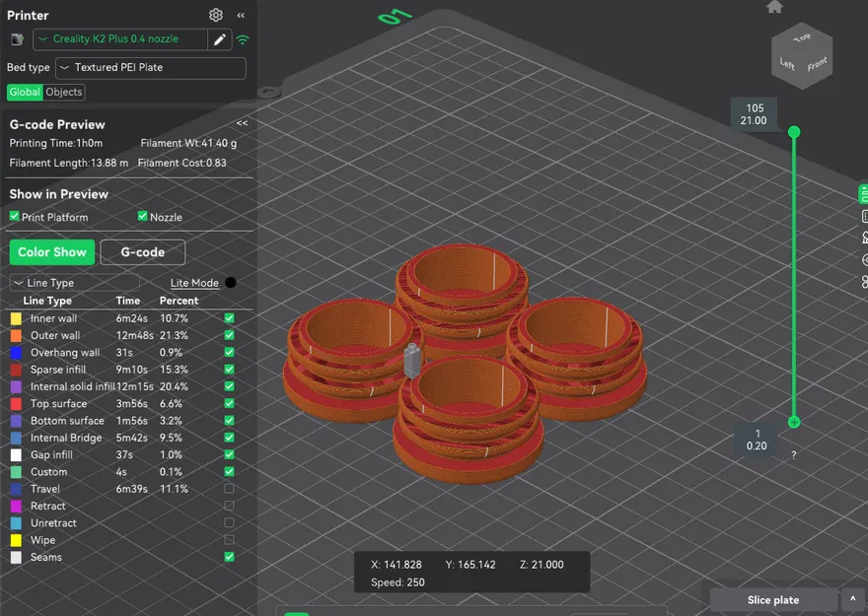Click the green WiFi connection icon

[243, 39]
